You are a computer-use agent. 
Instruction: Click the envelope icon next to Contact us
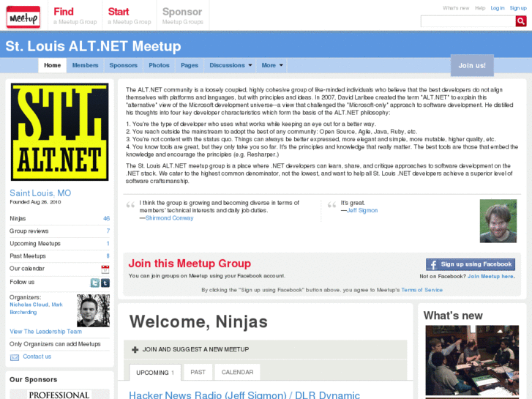click(x=15, y=357)
